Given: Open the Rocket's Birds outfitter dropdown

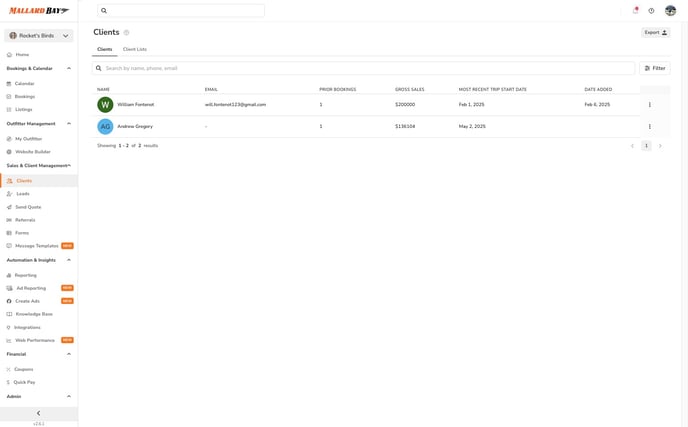Looking at the screenshot, I should pos(39,35).
